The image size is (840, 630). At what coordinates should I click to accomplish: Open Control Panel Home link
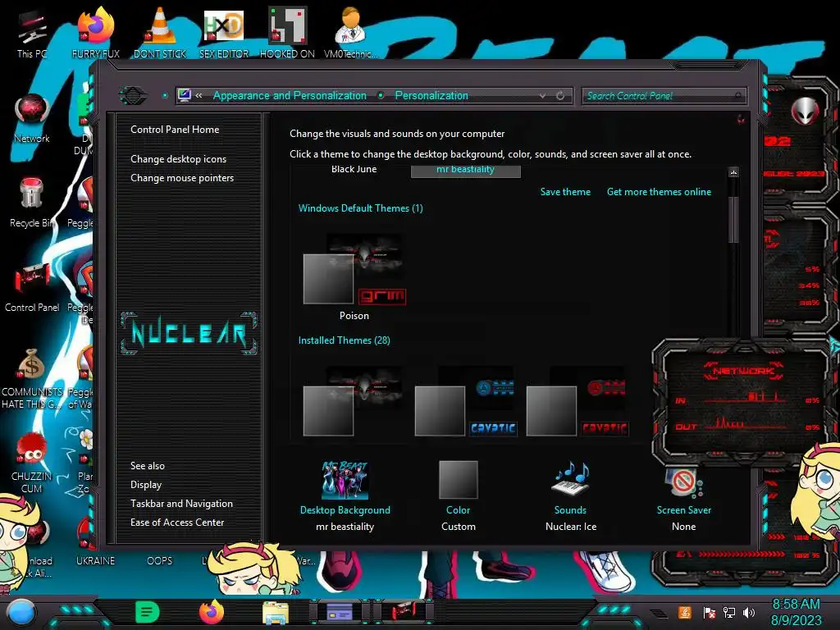click(x=175, y=129)
